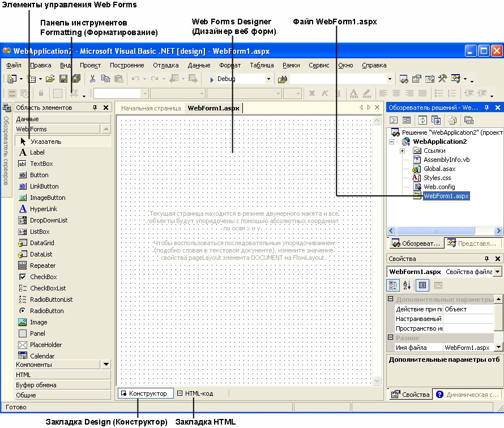This screenshot has width=504, height=428.
Task: Open the Foreground Color picker (letter A)
Action: tap(353, 93)
